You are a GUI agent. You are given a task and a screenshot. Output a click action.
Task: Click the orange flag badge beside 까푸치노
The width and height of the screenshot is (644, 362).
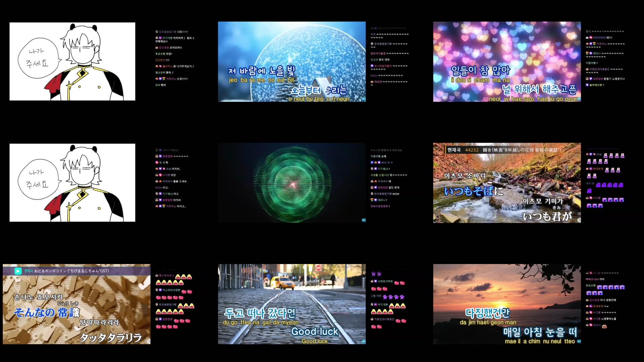pyautogui.click(x=164, y=79)
